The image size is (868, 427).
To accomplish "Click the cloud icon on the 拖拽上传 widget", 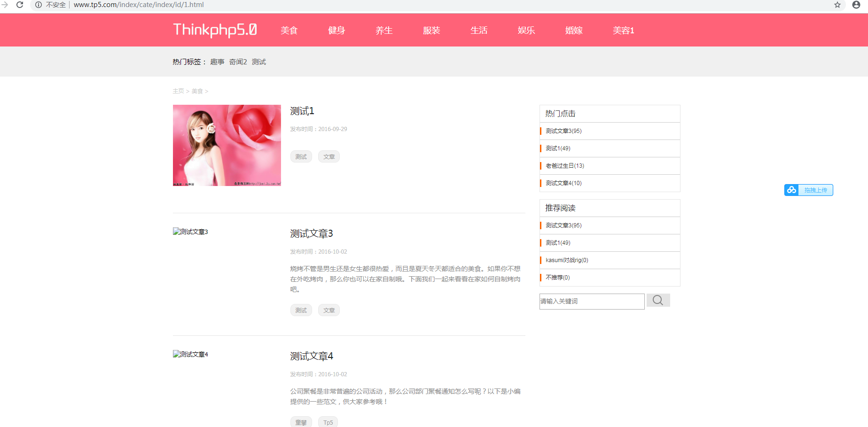I will 791,190.
